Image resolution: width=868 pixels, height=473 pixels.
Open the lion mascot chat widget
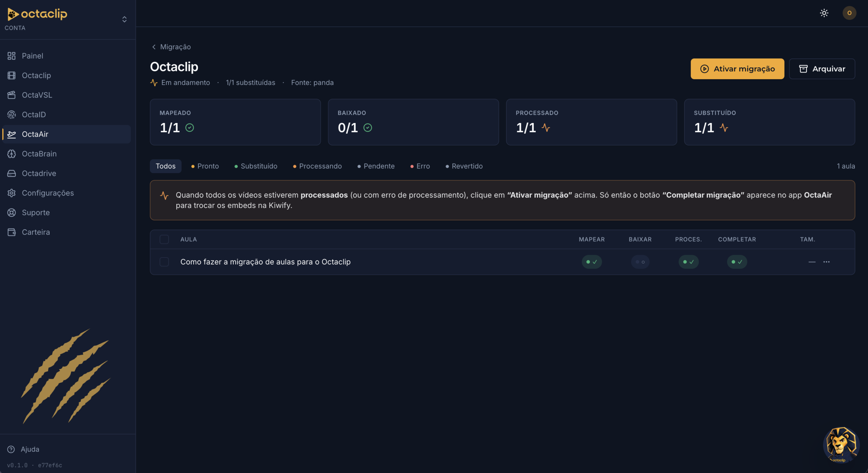click(x=841, y=445)
